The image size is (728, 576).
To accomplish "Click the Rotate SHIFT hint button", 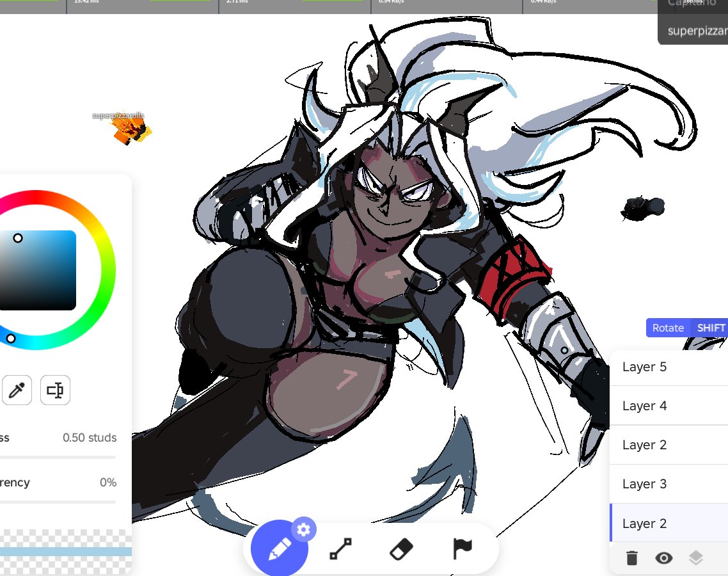I will [686, 328].
